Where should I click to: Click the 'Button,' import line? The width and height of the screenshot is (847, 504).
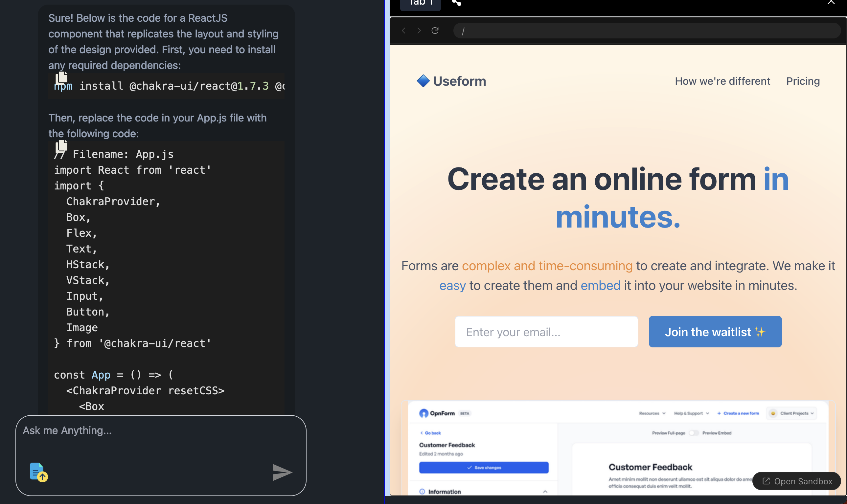coord(88,312)
